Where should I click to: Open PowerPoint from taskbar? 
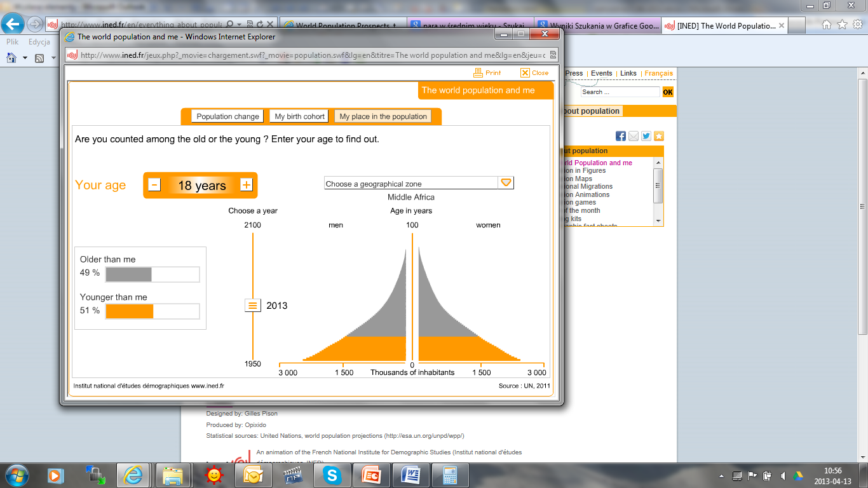click(x=371, y=475)
